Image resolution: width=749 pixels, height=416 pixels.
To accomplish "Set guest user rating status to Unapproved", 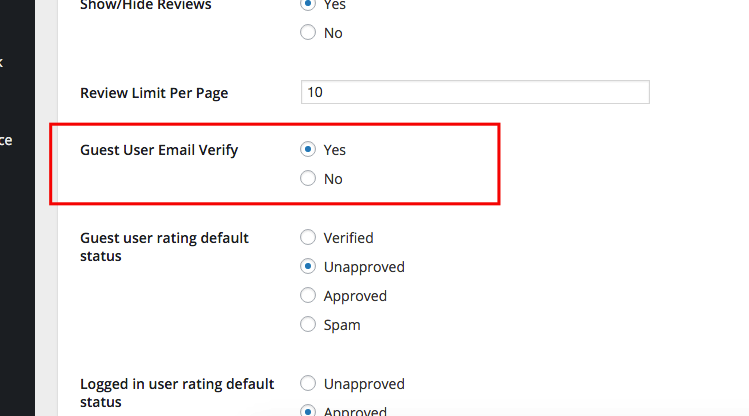I will [308, 267].
